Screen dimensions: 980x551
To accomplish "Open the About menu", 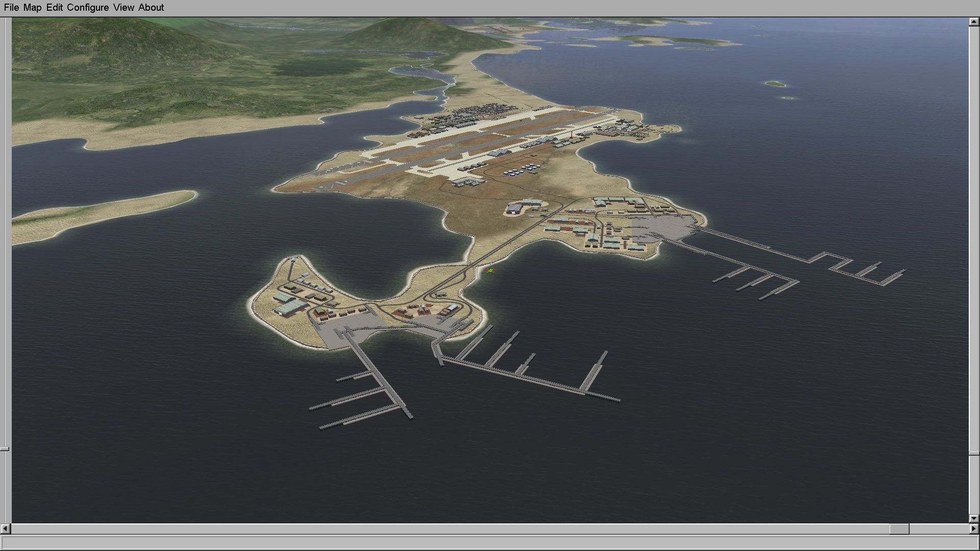I will [x=151, y=8].
